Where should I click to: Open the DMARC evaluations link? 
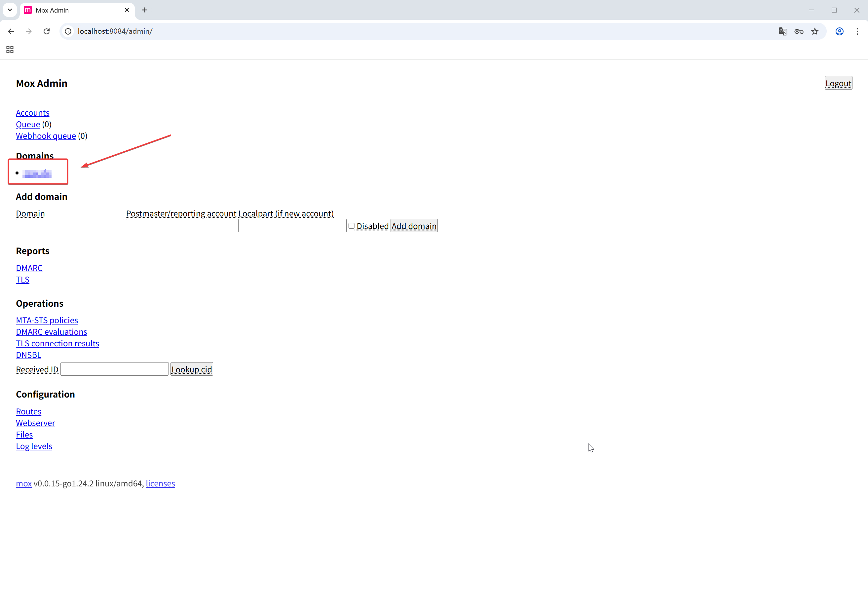[x=52, y=331]
